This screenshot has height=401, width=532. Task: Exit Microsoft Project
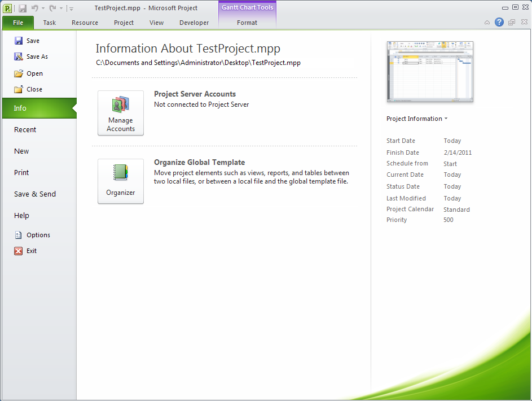tap(32, 250)
